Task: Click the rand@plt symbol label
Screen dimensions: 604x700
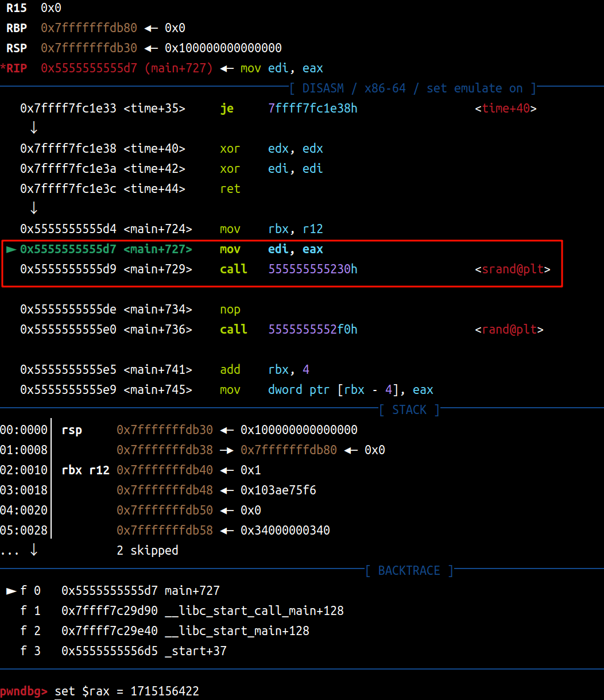Action: [x=509, y=330]
